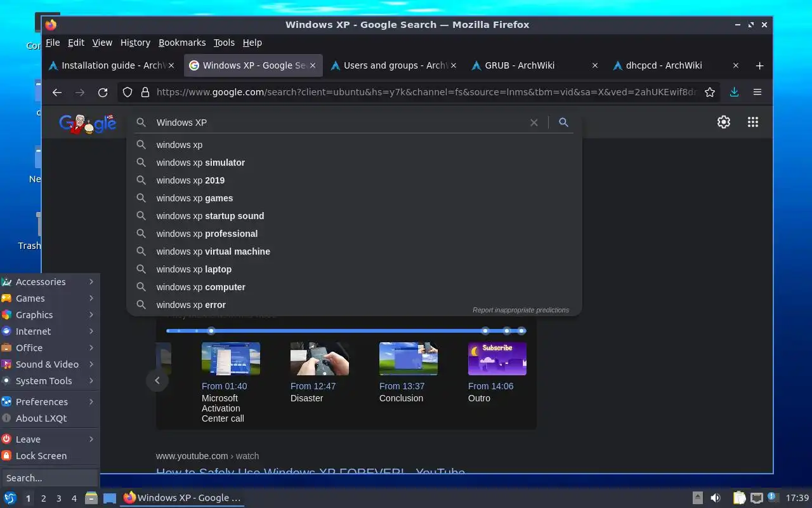The width and height of the screenshot is (812, 508).
Task: Open the Firefox hamburger application menu
Action: (757, 92)
